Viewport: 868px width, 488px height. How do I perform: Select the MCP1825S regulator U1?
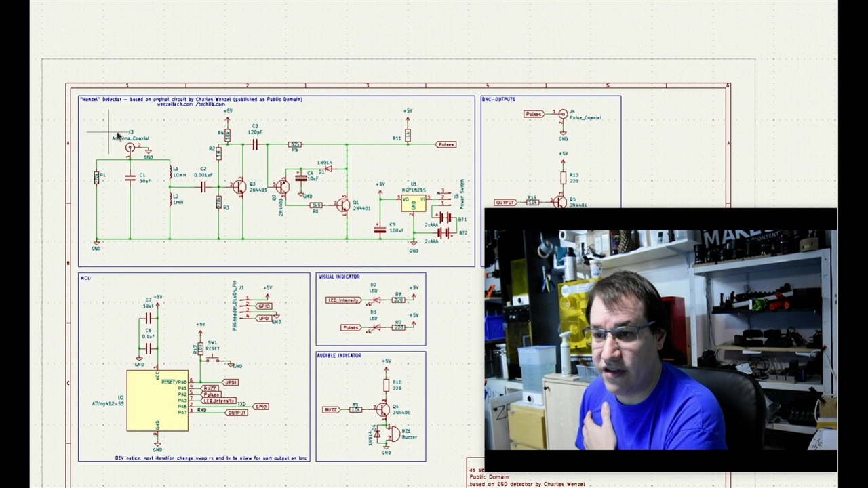(x=413, y=203)
